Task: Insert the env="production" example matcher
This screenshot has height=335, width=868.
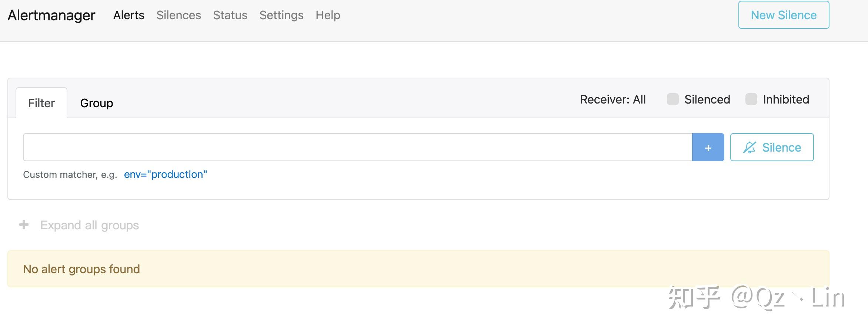Action: 165,174
